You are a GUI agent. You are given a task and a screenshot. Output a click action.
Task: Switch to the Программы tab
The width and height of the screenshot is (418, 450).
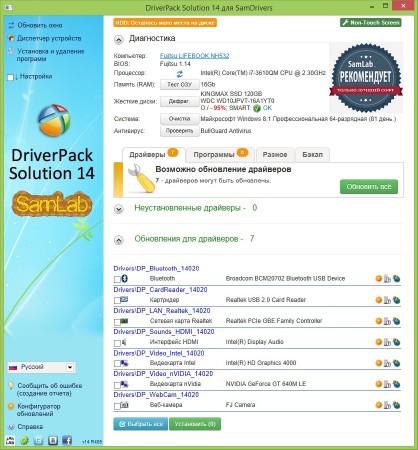[220, 155]
